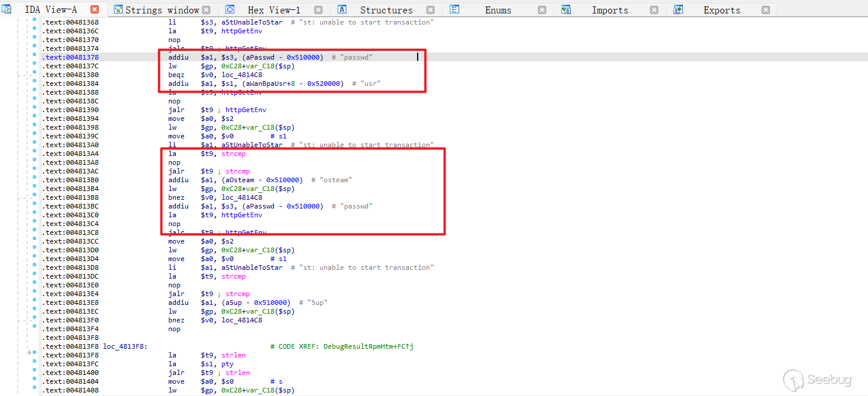The height and width of the screenshot is (396, 868).
Task: Click the DebugResultRpmHtm+FC code xref
Action: click(x=363, y=346)
